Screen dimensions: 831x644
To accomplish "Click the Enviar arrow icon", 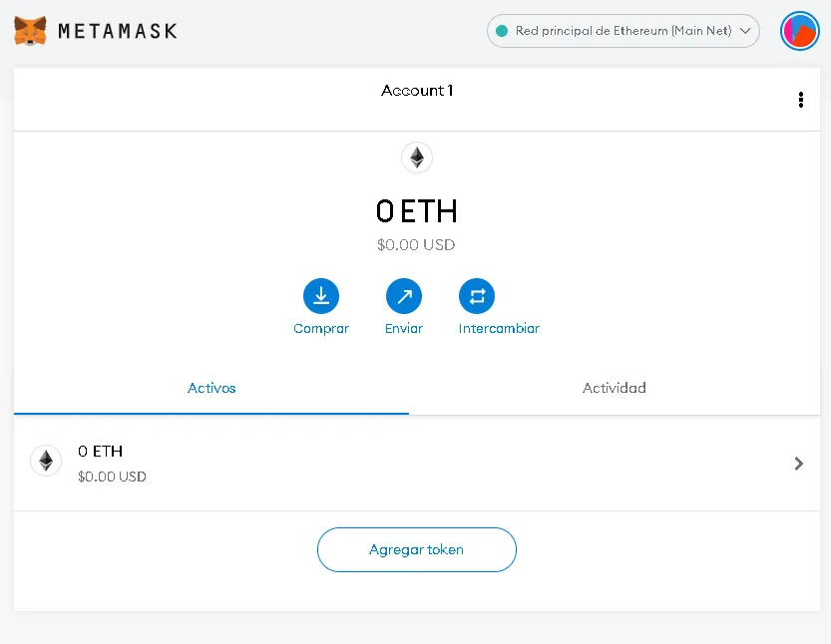I will click(x=404, y=295).
